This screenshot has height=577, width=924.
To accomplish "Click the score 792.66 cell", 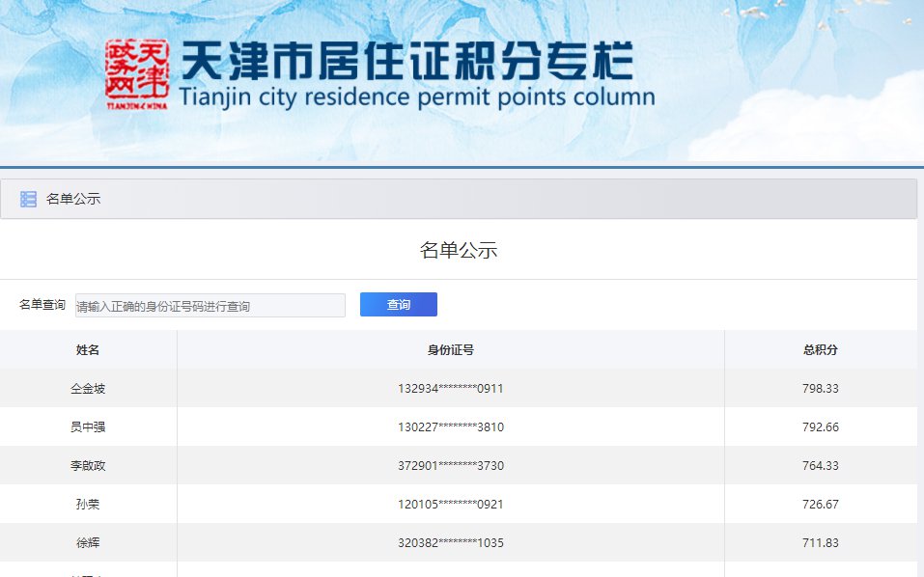I will click(x=820, y=427).
